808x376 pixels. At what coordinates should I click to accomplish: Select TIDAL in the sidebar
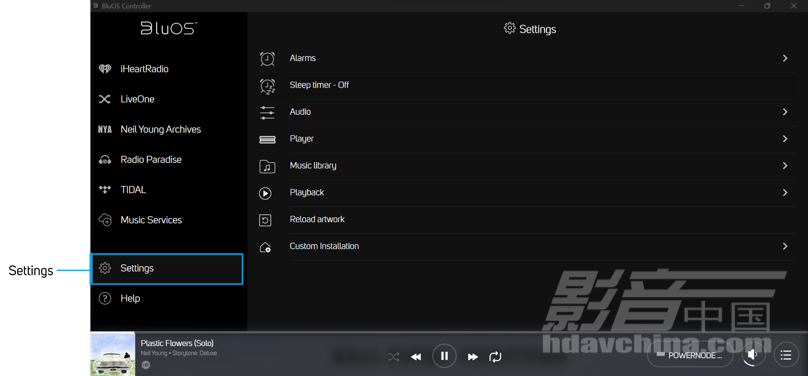pyautogui.click(x=133, y=190)
